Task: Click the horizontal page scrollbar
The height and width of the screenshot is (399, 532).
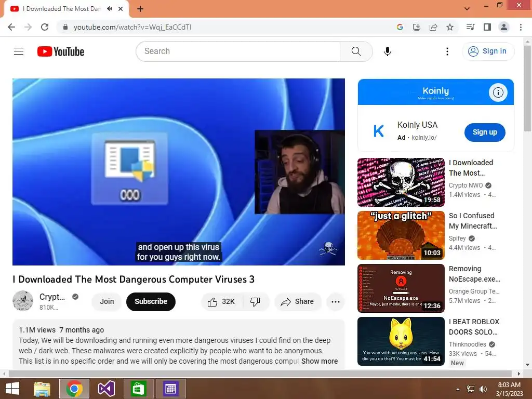Action: point(260,374)
